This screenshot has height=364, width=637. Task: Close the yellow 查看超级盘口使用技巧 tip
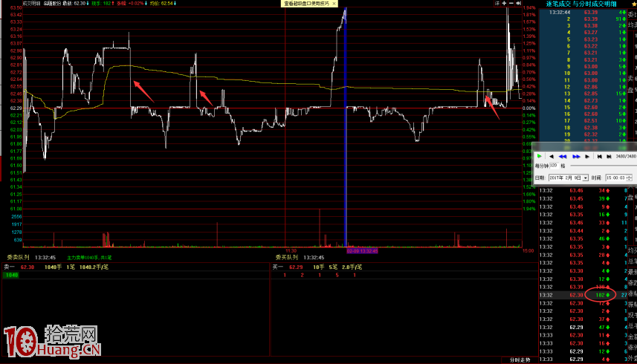tap(334, 3)
